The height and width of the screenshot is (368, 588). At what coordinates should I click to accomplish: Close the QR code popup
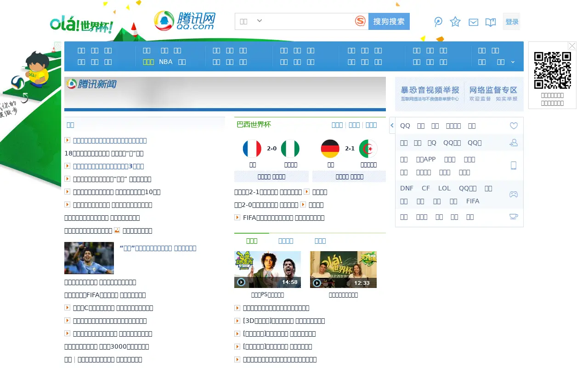[572, 46]
